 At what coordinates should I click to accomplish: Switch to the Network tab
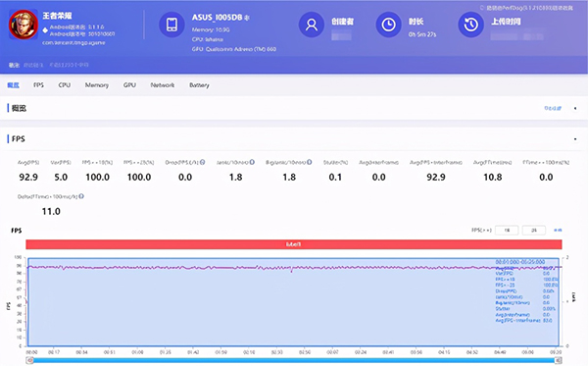pyautogui.click(x=163, y=85)
